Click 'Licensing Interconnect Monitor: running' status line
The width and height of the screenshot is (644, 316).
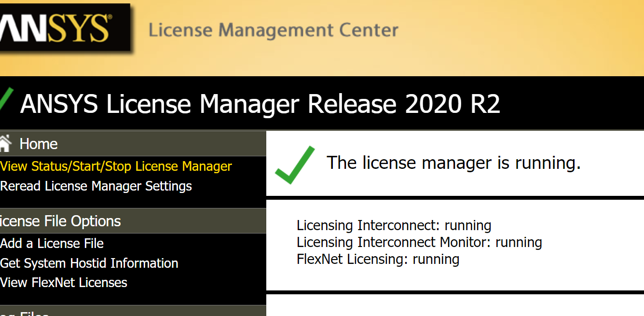click(419, 242)
